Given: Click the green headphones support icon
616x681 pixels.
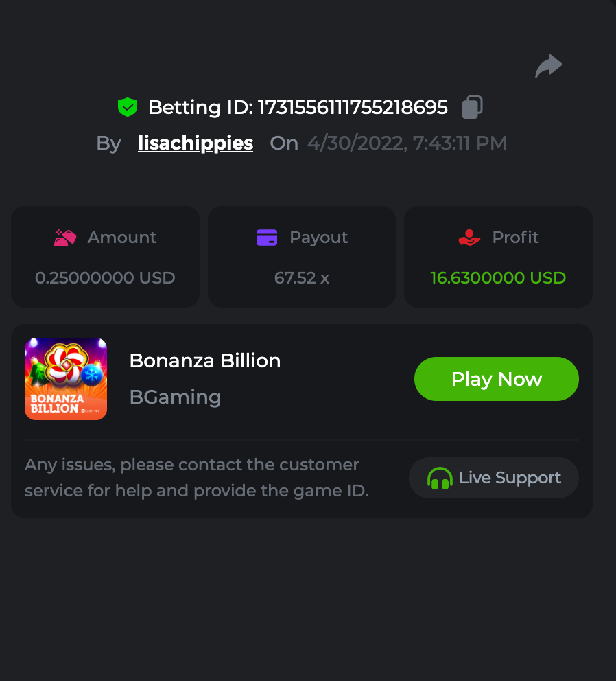Looking at the screenshot, I should pos(440,478).
